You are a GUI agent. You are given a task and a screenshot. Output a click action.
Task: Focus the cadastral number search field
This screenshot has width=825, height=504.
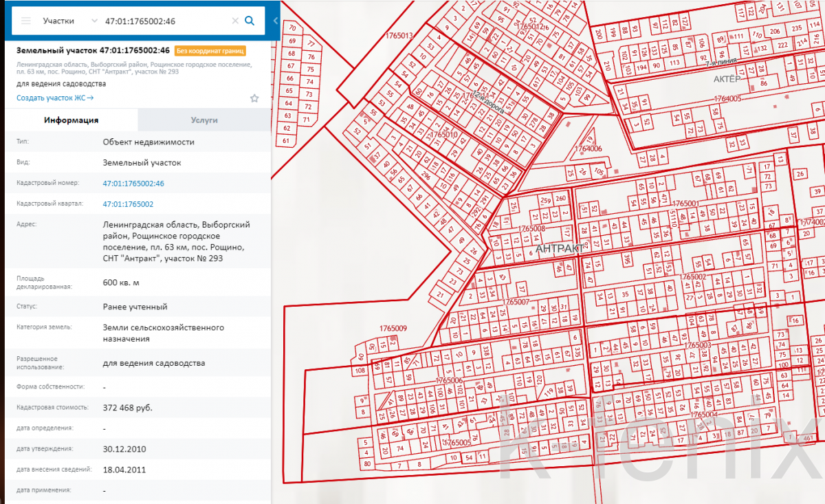click(x=165, y=21)
